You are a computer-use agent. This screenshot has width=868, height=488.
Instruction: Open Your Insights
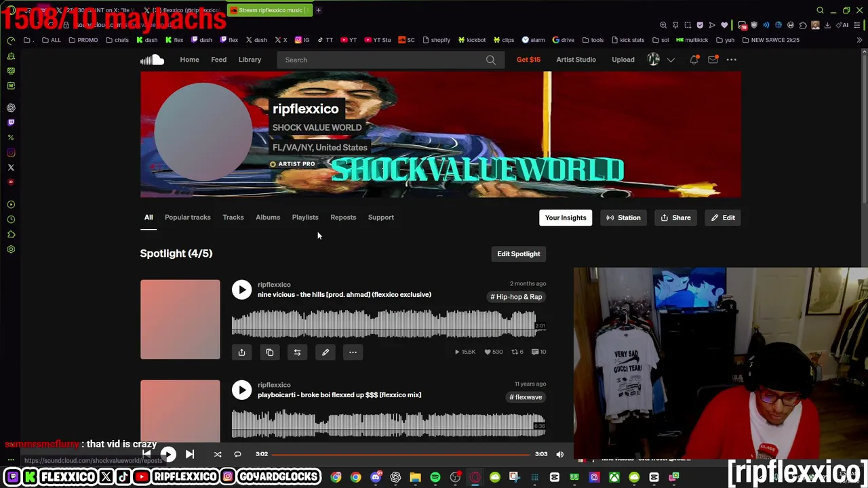566,218
